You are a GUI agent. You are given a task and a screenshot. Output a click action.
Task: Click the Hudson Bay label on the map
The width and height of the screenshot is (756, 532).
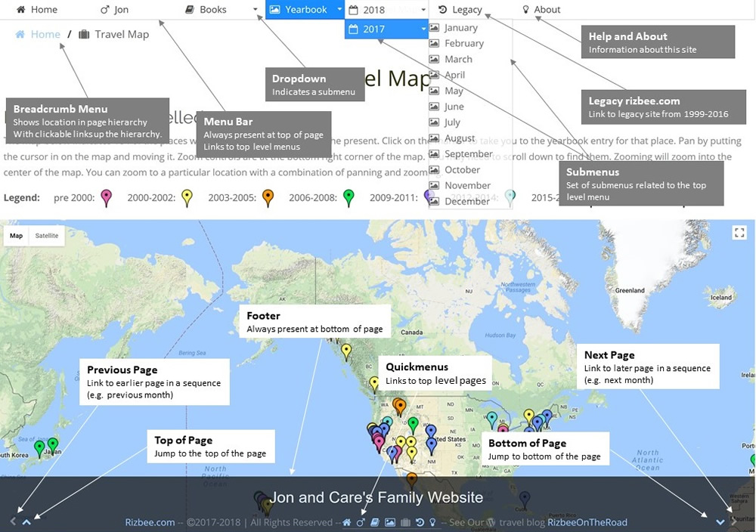[x=500, y=335]
